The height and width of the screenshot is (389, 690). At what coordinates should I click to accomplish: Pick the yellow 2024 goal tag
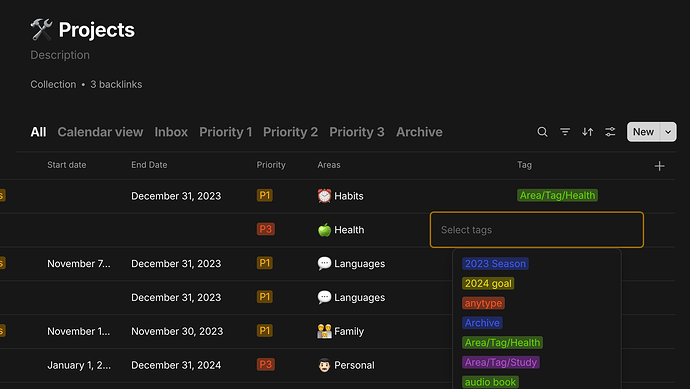tap(488, 283)
